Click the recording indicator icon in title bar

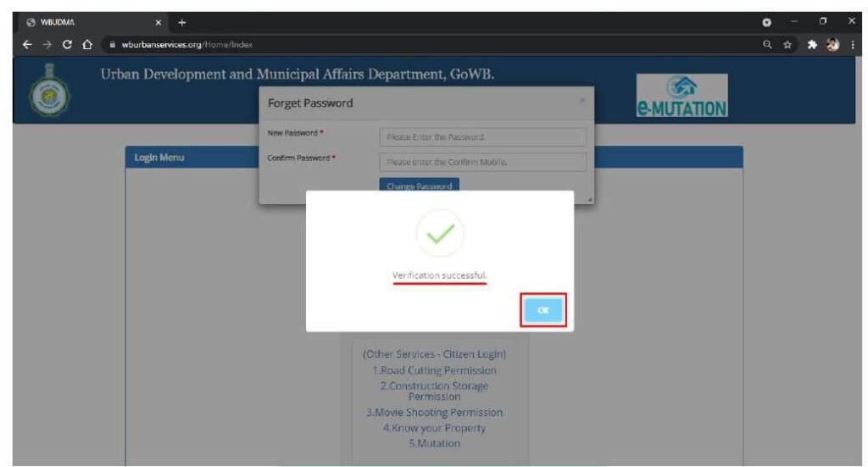click(766, 22)
